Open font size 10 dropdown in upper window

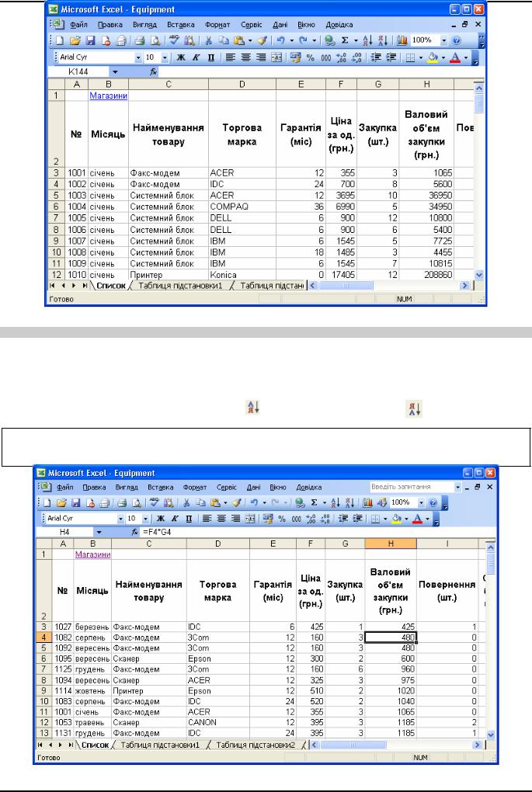[x=165, y=57]
